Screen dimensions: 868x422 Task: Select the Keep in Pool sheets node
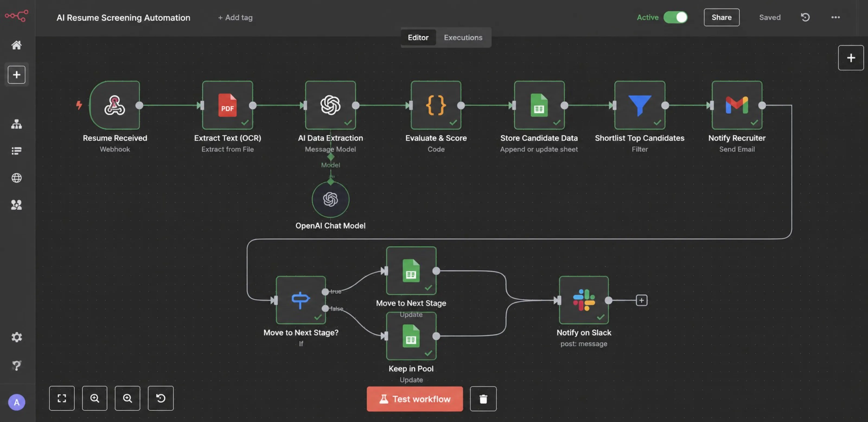coord(411,336)
